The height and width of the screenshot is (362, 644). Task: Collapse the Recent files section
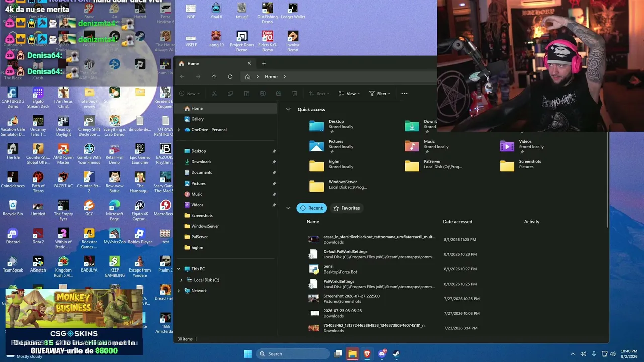pyautogui.click(x=288, y=208)
